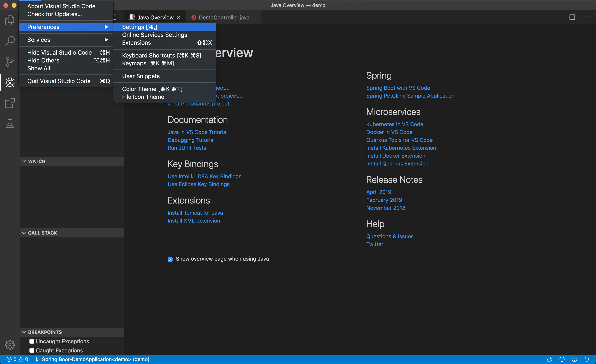The height and width of the screenshot is (364, 596).
Task: Toggle Show overview page when using Java
Action: point(170,259)
